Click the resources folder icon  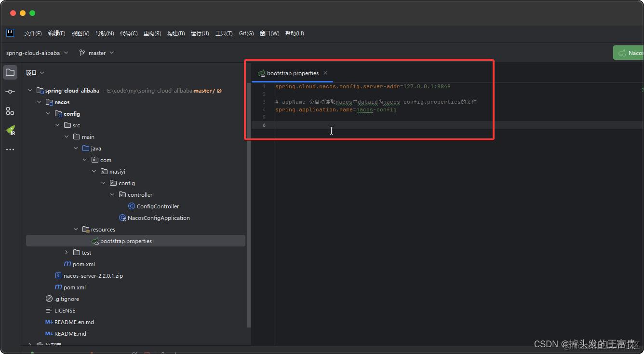click(x=86, y=230)
